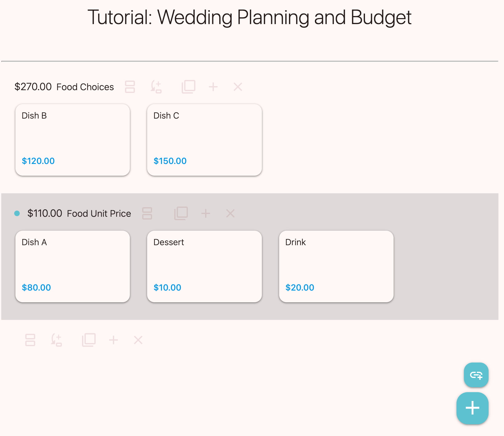Duplicate the Food Unit Price section
The image size is (504, 436).
(181, 213)
